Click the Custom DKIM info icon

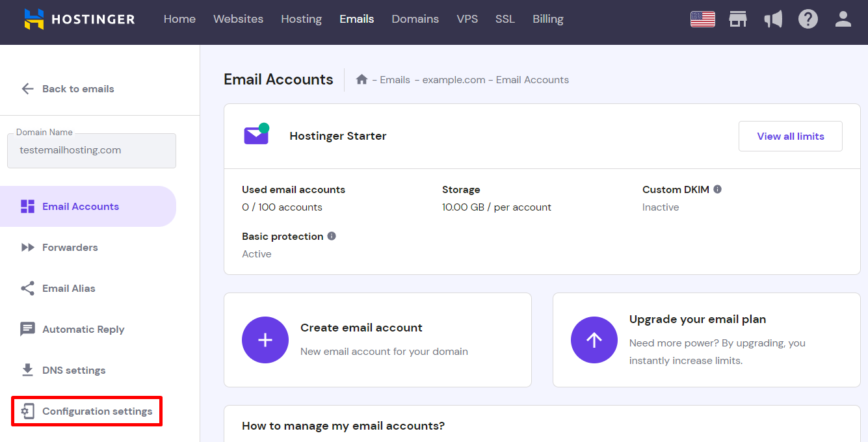(x=717, y=189)
